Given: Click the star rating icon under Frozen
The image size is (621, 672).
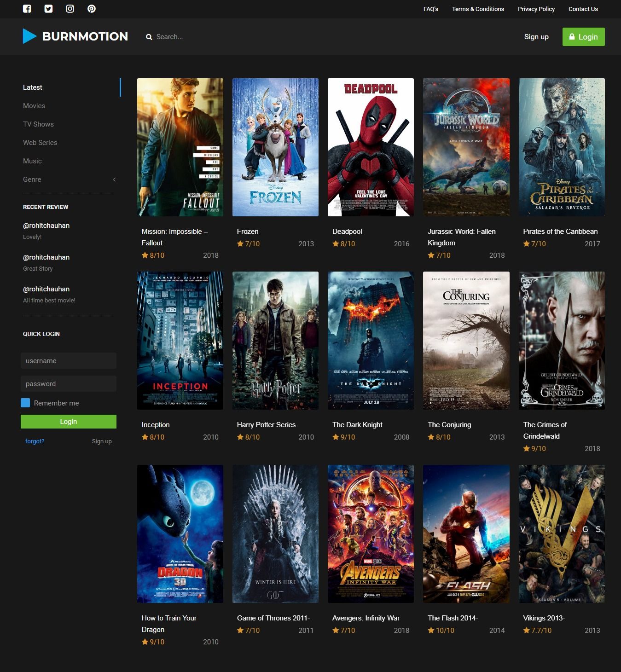Looking at the screenshot, I should coord(240,243).
